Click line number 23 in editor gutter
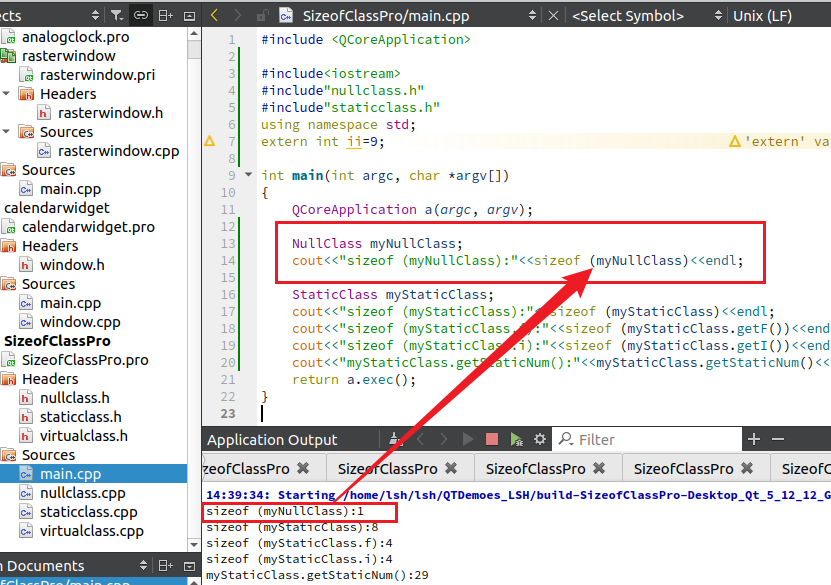The width and height of the screenshot is (831, 585). (x=228, y=413)
